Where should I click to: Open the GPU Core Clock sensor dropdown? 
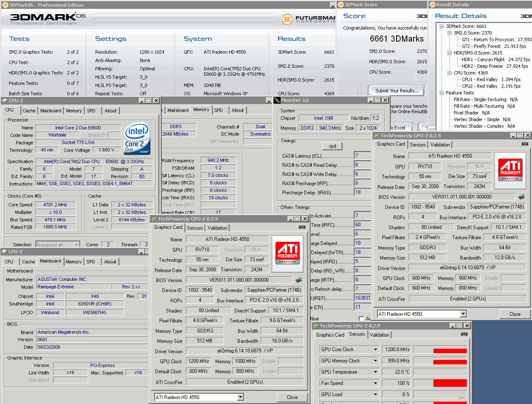click(375, 349)
